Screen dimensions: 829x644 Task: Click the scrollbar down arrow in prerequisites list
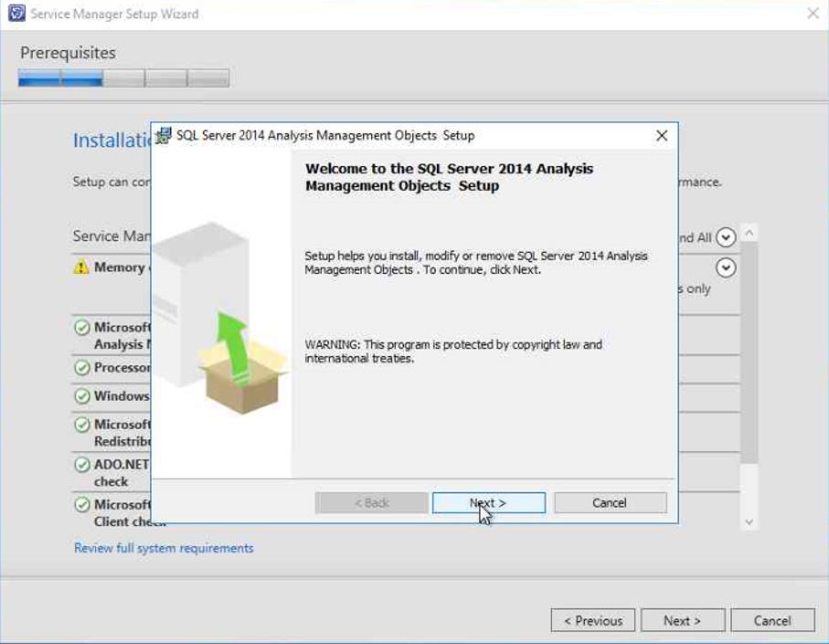[x=749, y=522]
